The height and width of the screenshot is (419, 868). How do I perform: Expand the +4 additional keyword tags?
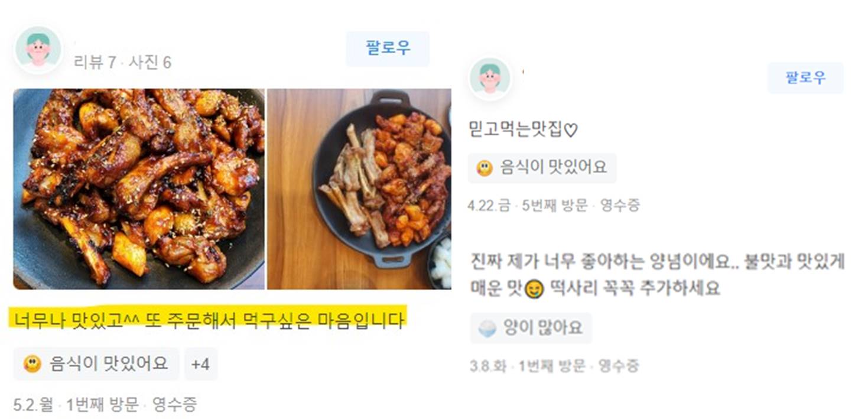(x=201, y=364)
